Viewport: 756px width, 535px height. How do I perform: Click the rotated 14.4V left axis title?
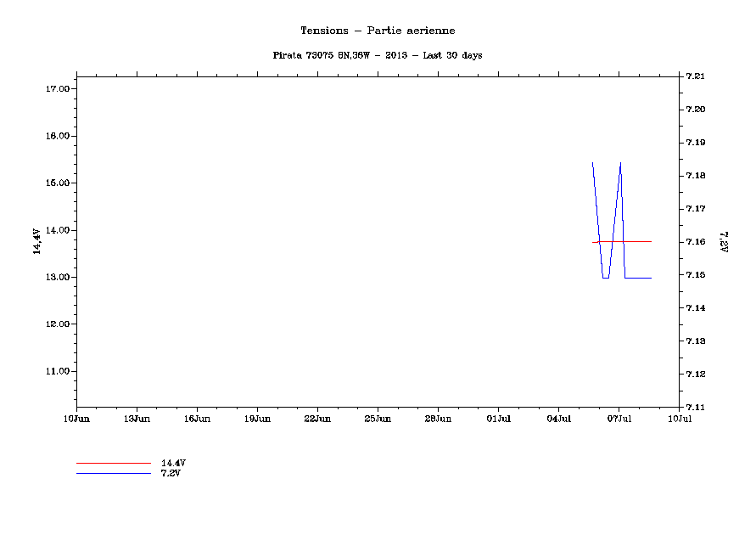[36, 241]
